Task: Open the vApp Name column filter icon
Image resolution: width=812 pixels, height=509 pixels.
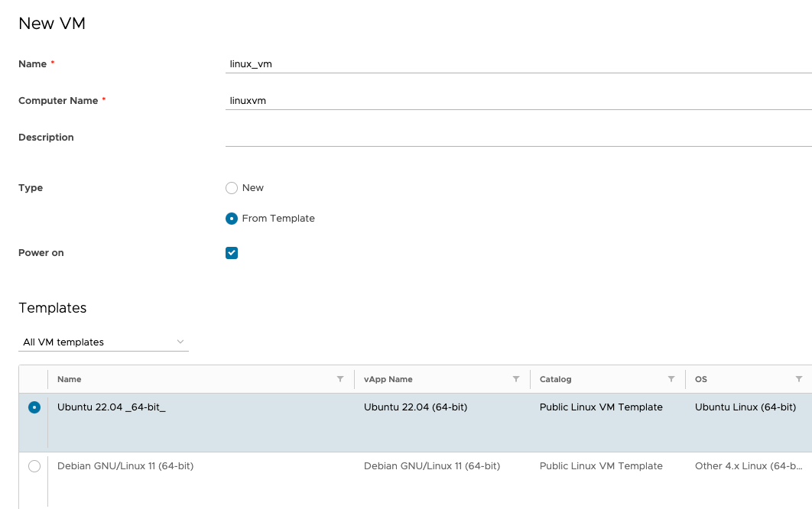Action: (x=516, y=379)
